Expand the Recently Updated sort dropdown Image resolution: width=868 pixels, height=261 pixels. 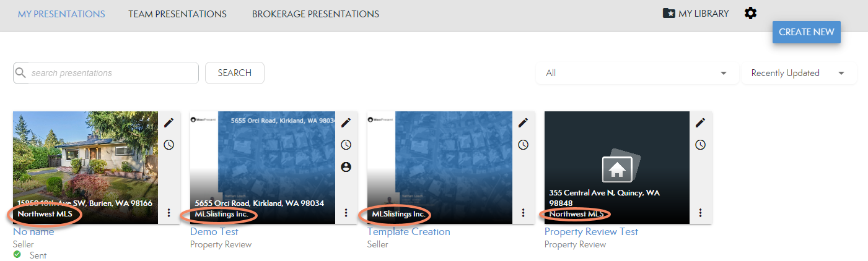(x=798, y=73)
